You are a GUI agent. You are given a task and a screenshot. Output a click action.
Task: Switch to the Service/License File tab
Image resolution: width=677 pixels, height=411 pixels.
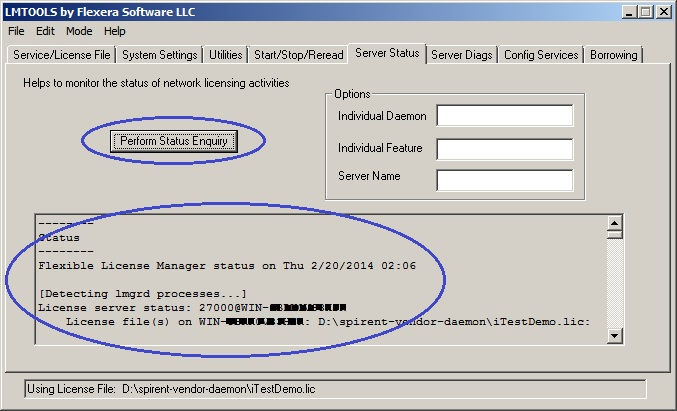point(63,55)
